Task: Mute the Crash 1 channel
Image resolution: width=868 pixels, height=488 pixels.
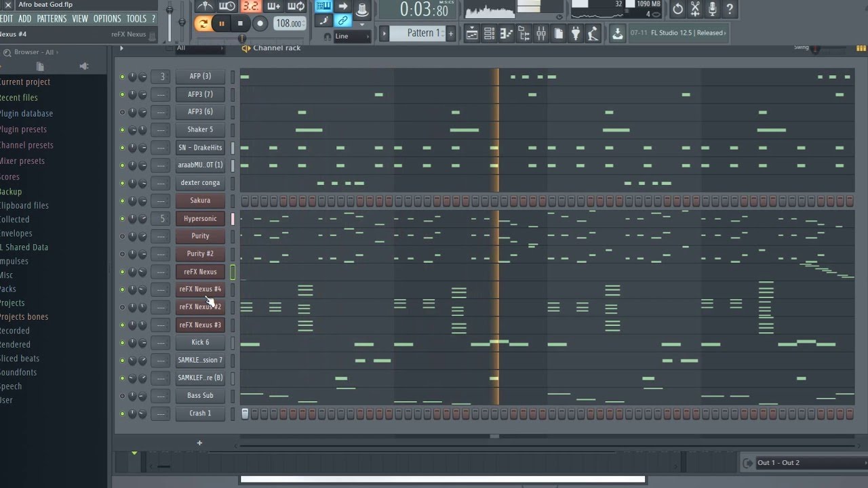Action: 122,413
